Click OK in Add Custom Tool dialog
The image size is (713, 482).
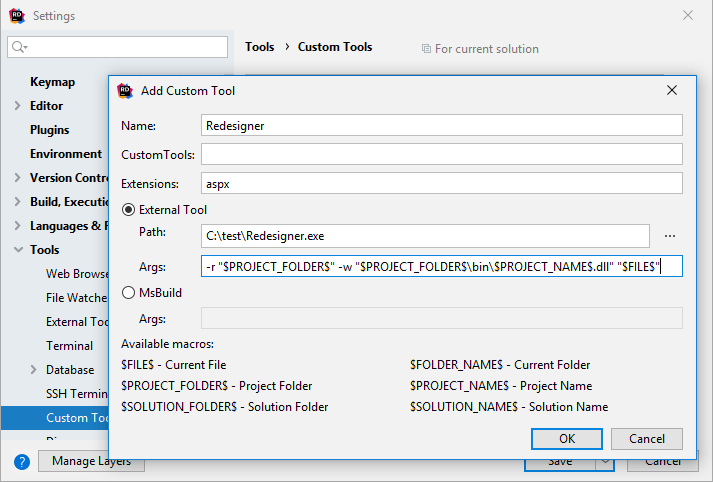click(567, 439)
